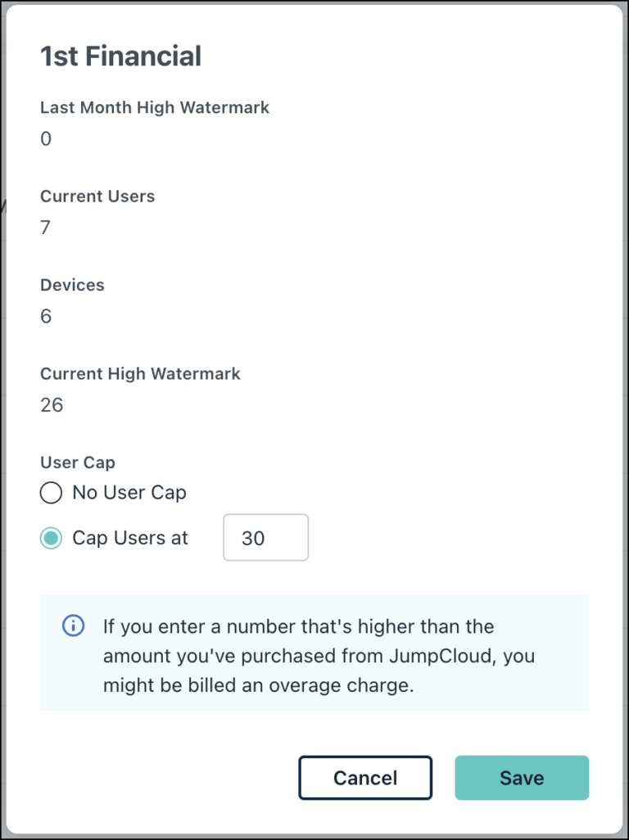629x840 pixels.
Task: Click the user cap number input field
Action: click(265, 537)
